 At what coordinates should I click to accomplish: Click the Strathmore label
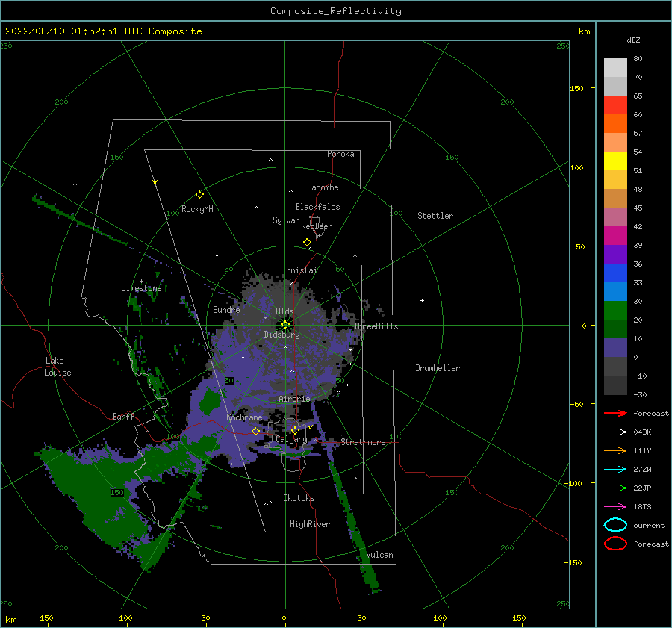point(363,442)
